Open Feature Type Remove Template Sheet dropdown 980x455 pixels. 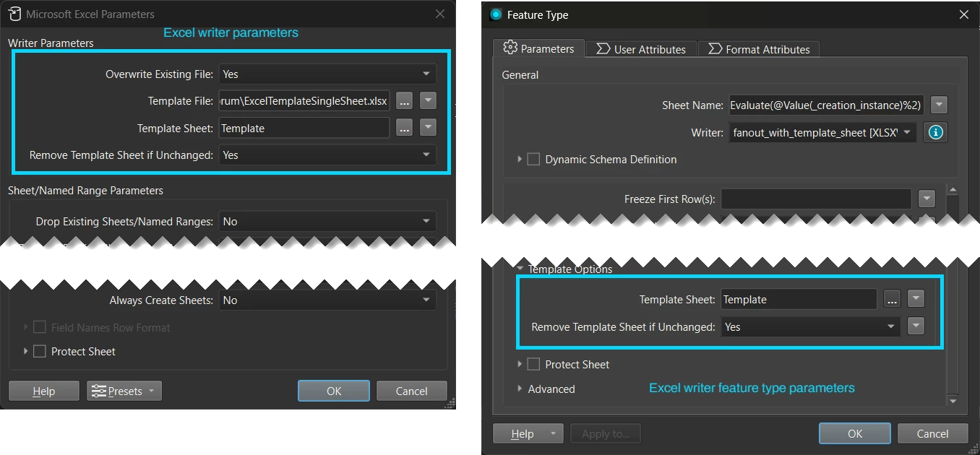coord(811,326)
